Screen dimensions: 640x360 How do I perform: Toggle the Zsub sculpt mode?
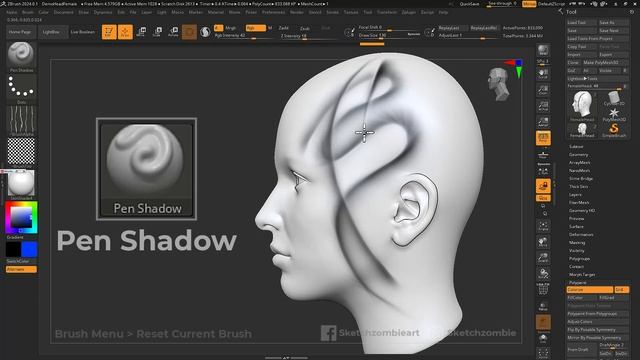[305, 28]
